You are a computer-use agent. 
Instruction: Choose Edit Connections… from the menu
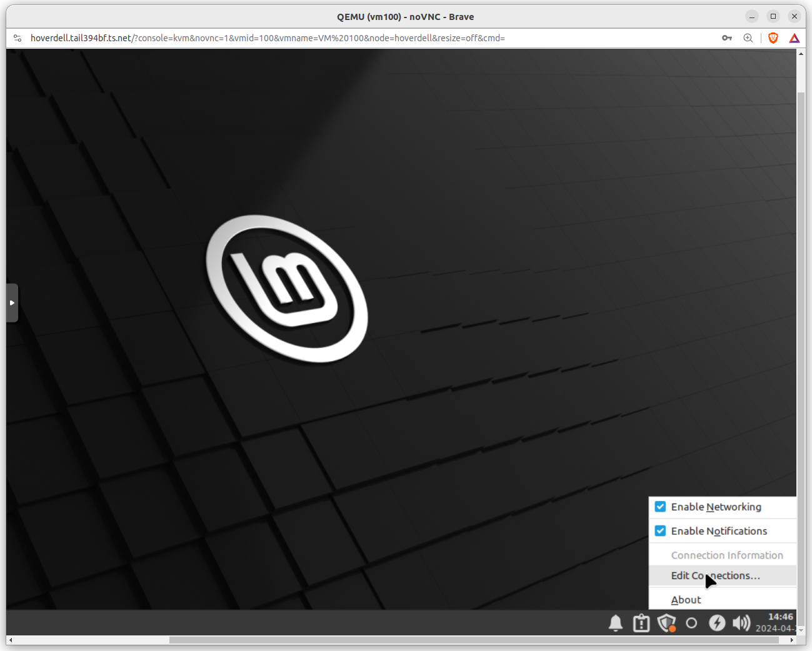pyautogui.click(x=723, y=576)
